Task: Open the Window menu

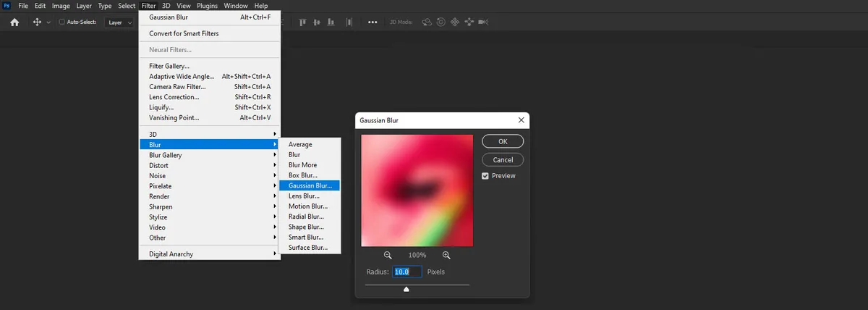Action: (236, 6)
